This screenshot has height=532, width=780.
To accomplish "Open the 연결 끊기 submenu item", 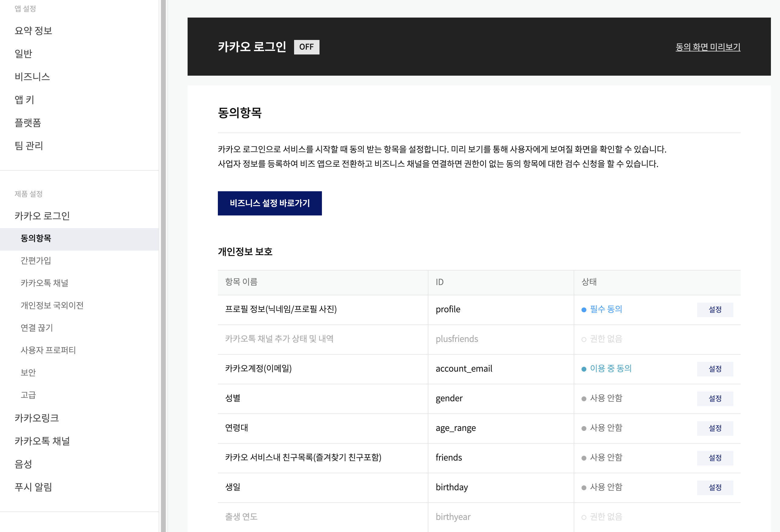I will 37,328.
